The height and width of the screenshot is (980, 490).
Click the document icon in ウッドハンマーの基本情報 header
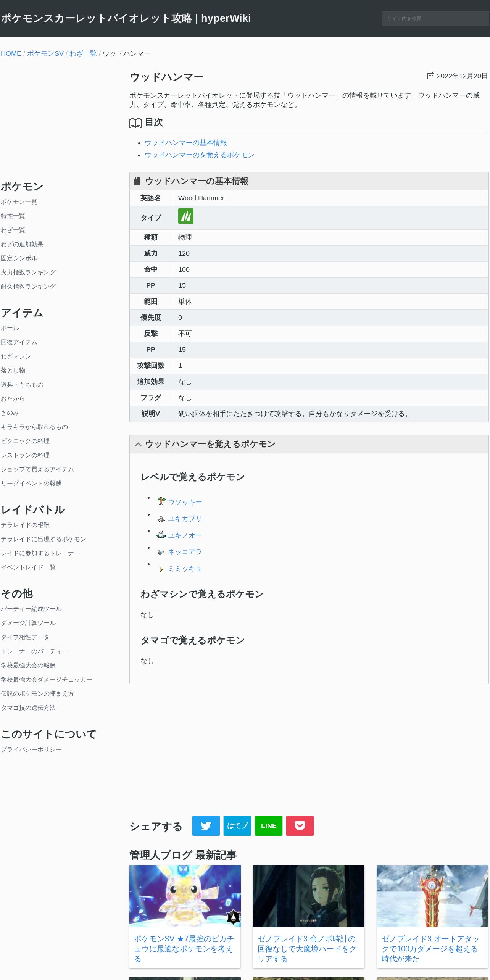137,181
